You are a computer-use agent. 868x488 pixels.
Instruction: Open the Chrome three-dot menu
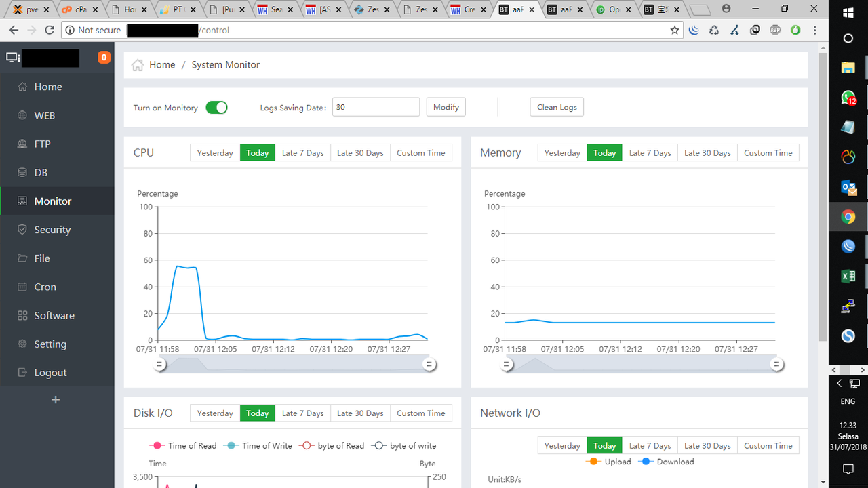[815, 30]
